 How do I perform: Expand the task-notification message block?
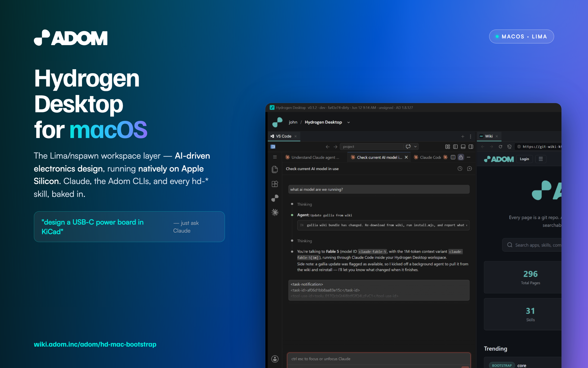coord(379,290)
